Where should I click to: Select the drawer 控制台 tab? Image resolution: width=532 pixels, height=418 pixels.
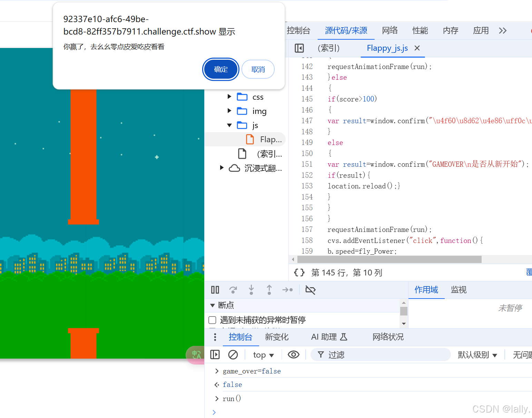[x=240, y=337]
